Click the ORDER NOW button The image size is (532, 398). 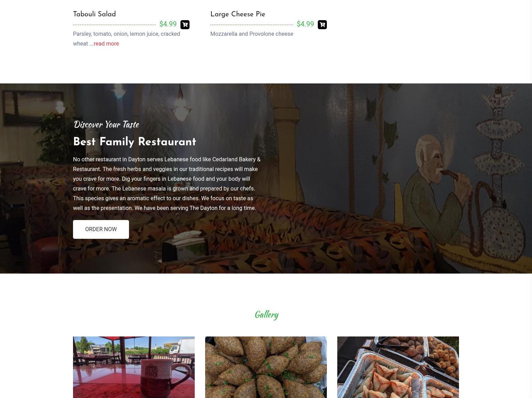[x=101, y=229]
